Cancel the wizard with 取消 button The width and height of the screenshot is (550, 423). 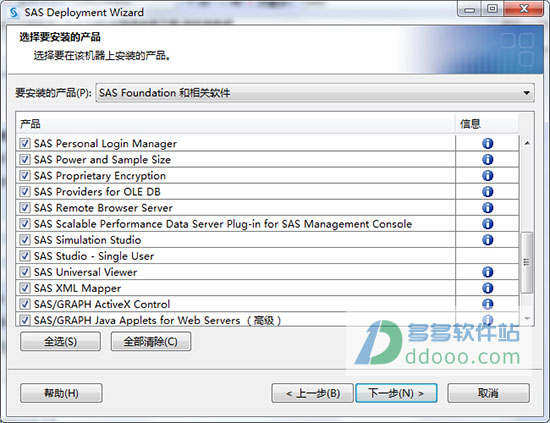click(488, 393)
